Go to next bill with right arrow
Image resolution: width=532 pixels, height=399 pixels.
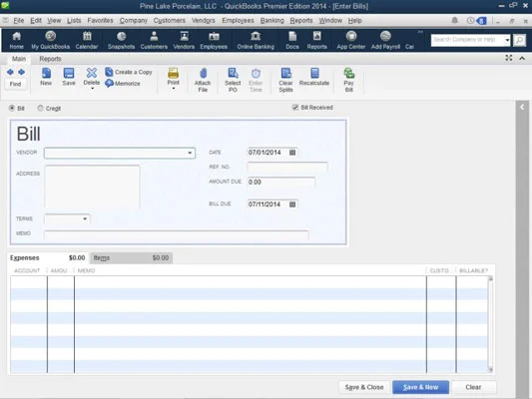coord(21,72)
